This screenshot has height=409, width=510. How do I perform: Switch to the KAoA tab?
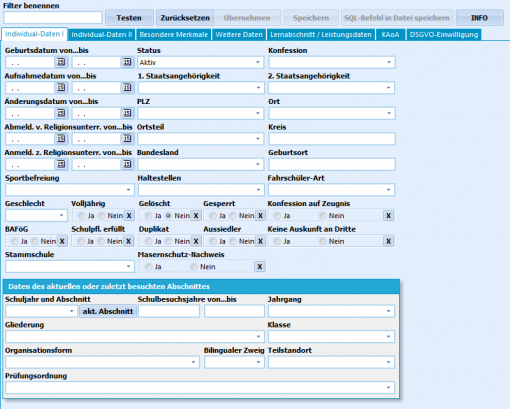click(390, 35)
